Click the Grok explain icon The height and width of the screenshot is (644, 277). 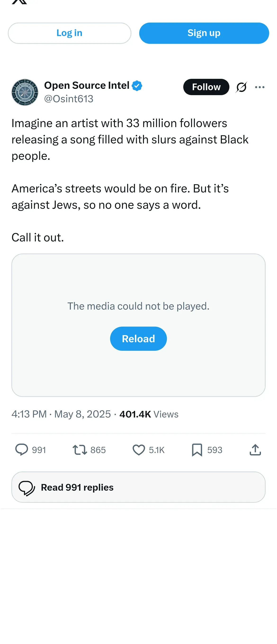pos(241,87)
